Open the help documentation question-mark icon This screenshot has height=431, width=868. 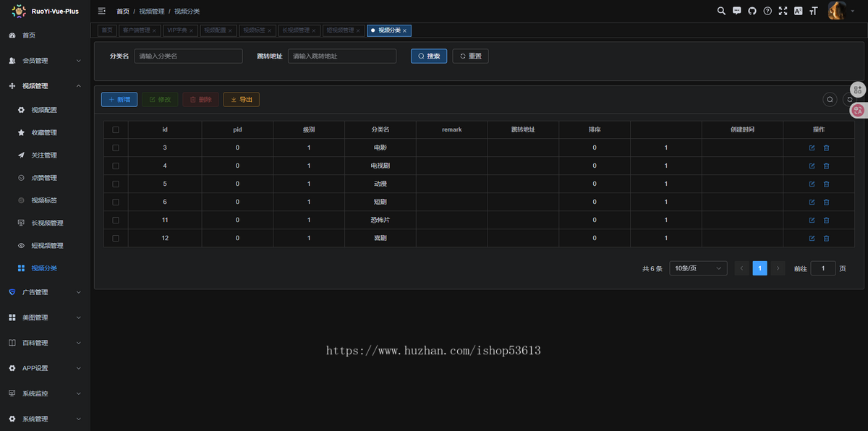click(x=767, y=11)
